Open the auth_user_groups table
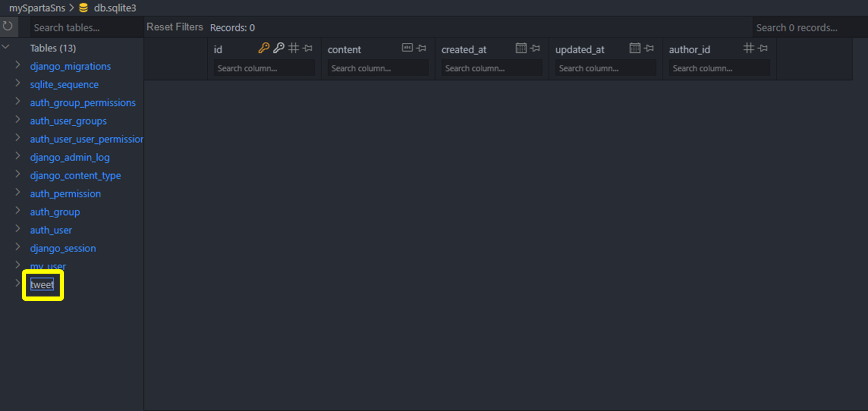Screen dimensions: 868x411 tap(68, 121)
